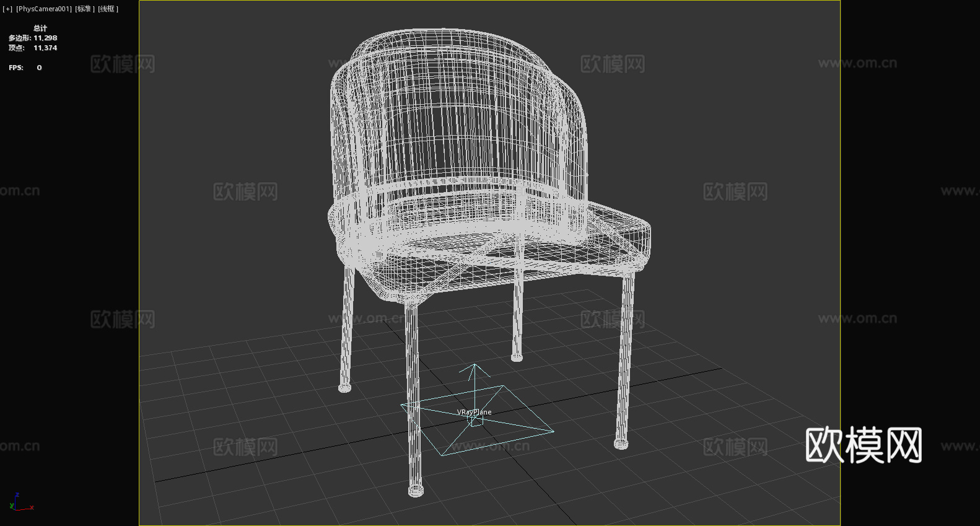
Task: Click the XYZ axis tripod icon
Action: (21, 502)
